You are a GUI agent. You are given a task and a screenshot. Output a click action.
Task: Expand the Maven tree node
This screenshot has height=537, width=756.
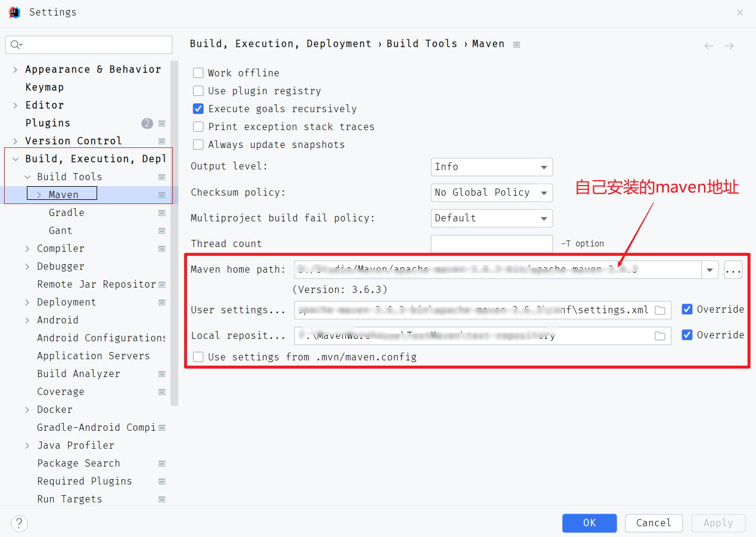(x=39, y=195)
